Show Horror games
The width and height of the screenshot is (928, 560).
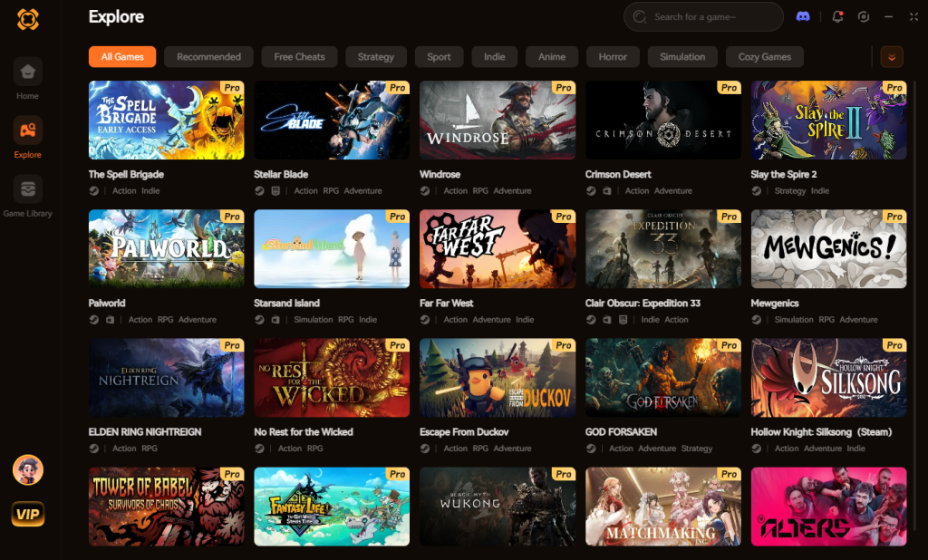[x=613, y=57]
